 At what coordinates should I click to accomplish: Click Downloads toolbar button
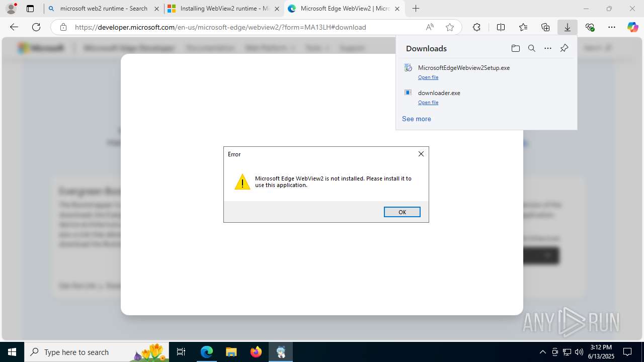point(568,27)
